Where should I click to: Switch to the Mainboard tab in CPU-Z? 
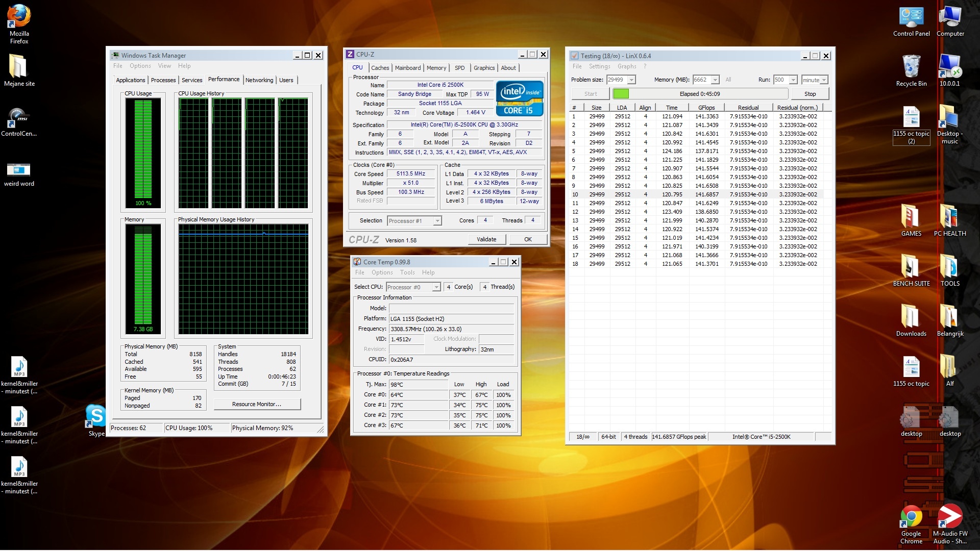click(x=408, y=68)
